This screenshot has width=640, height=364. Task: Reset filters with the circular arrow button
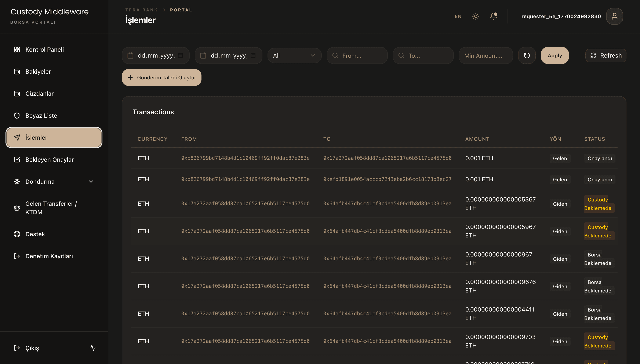527,55
